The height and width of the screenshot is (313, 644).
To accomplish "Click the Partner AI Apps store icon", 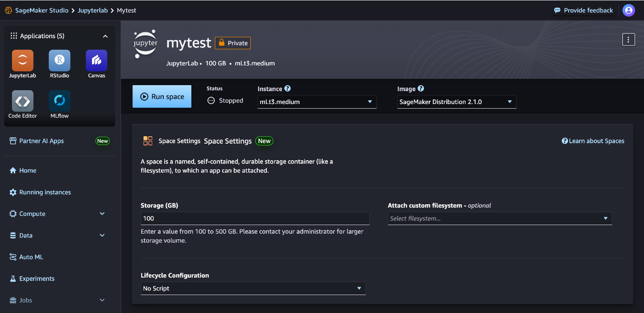I will pos(13,141).
